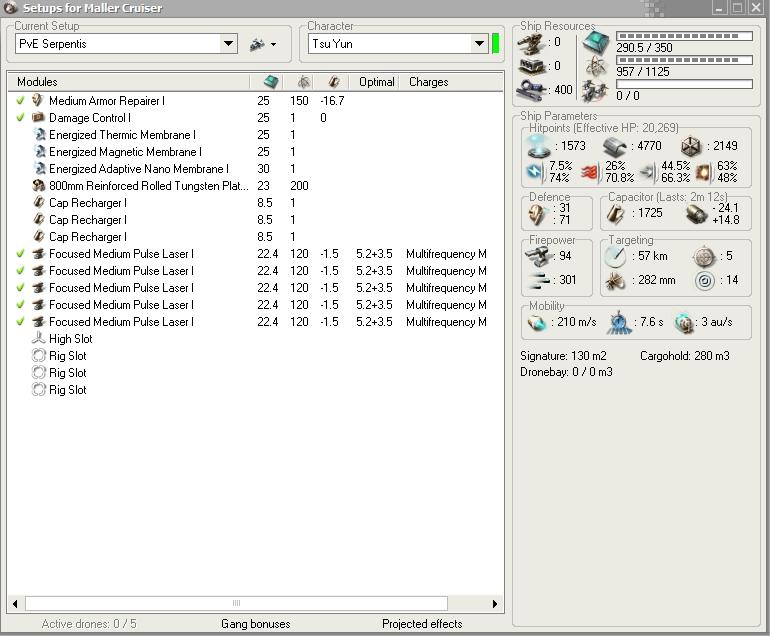Toggle Medium Armor Repairer I active checkmark
This screenshot has height=636, width=770.
[x=20, y=101]
